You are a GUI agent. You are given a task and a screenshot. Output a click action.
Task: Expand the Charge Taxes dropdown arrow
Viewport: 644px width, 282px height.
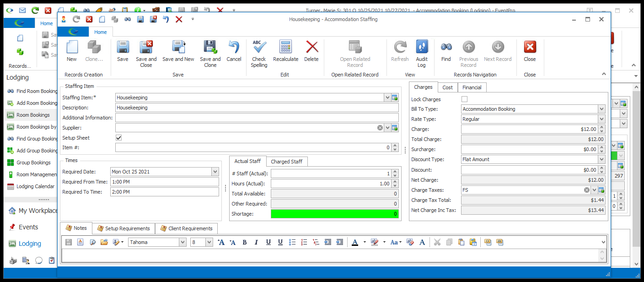(x=594, y=190)
